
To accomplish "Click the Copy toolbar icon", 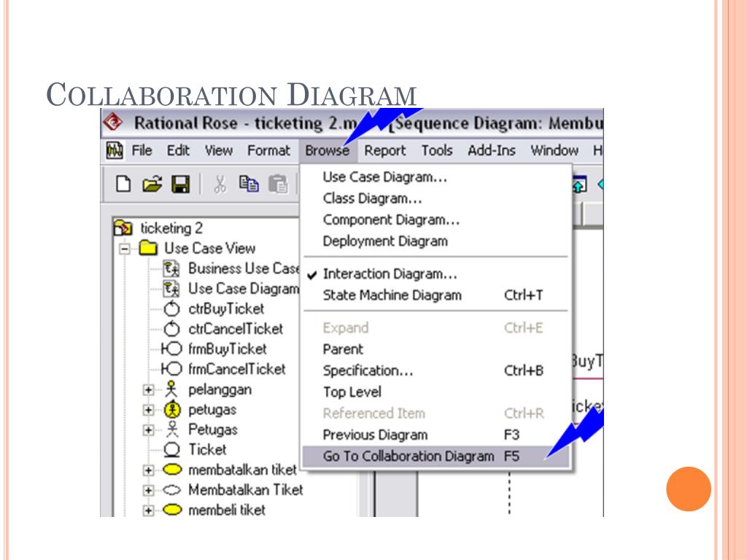I will (x=249, y=184).
